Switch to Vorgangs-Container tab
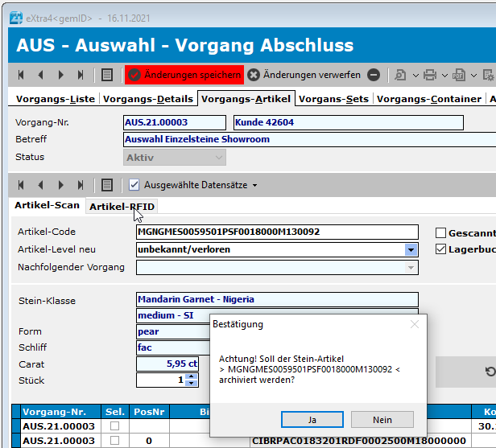Image resolution: width=496 pixels, height=448 pixels. [429, 99]
